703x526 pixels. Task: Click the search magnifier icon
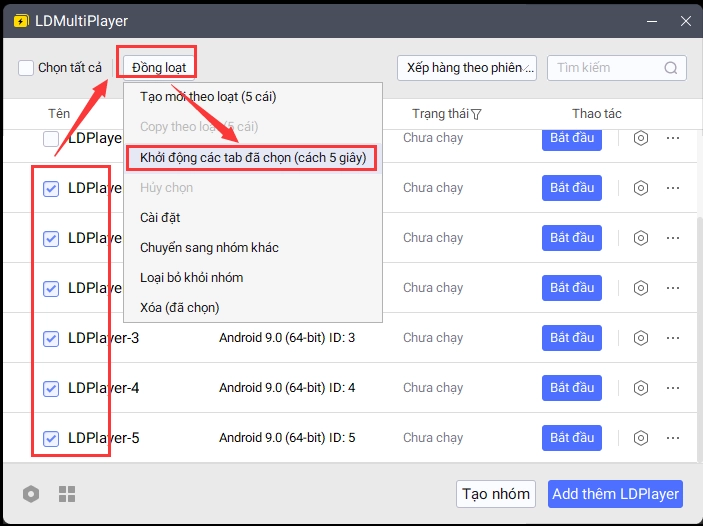coord(672,68)
